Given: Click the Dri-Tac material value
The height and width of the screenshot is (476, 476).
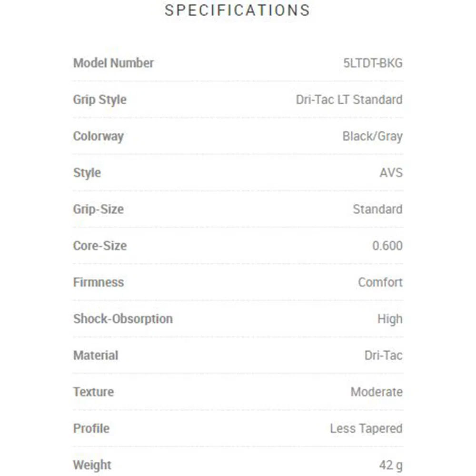Looking at the screenshot, I should [383, 355].
